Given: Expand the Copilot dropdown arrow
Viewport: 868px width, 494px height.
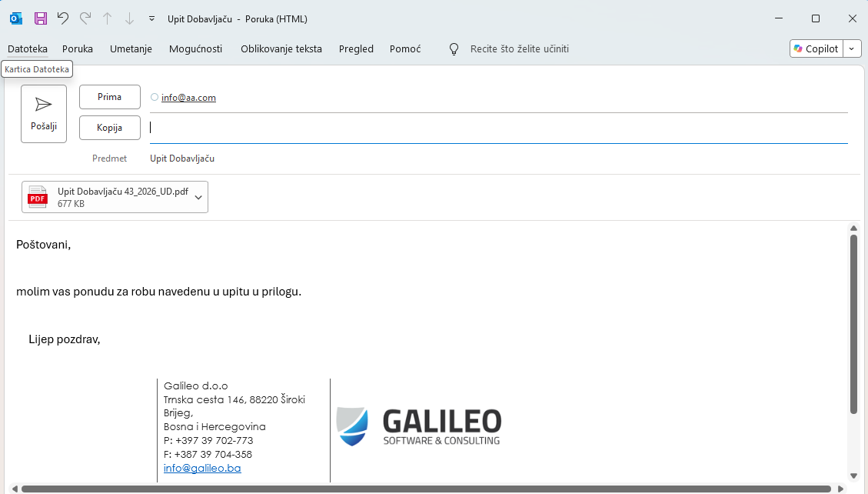Looking at the screenshot, I should [x=852, y=48].
